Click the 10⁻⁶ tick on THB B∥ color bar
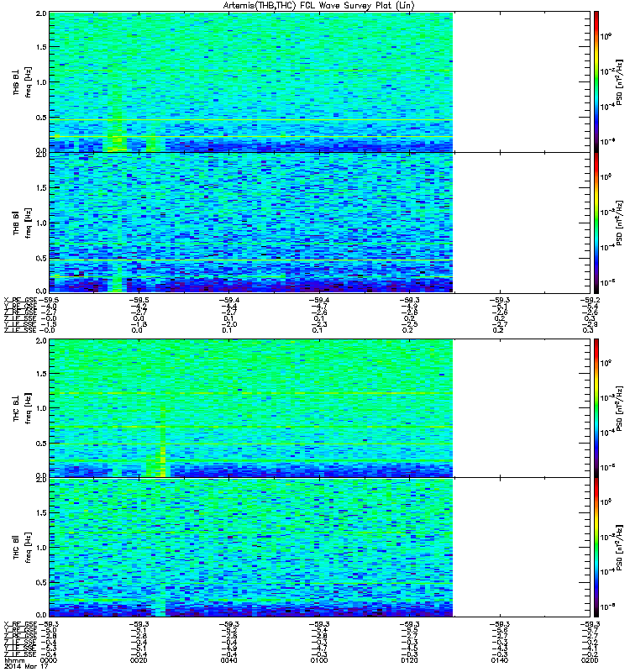The width and height of the screenshot is (630, 672). pyautogui.click(x=606, y=282)
